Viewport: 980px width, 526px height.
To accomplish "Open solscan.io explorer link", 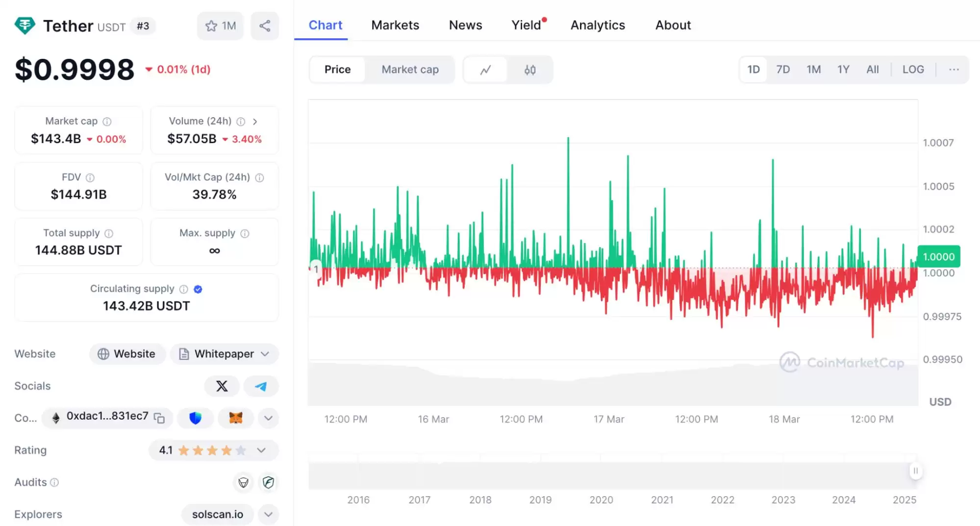I will click(217, 514).
